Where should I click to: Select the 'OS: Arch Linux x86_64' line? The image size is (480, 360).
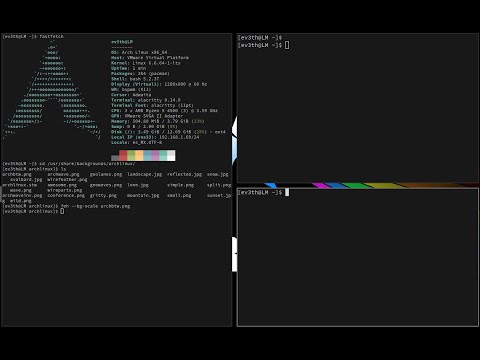pos(139,52)
